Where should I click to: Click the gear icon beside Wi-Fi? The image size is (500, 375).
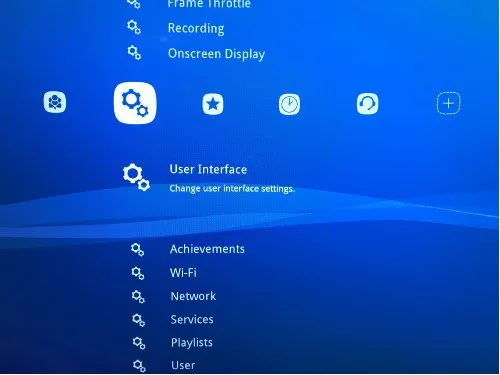pos(138,273)
